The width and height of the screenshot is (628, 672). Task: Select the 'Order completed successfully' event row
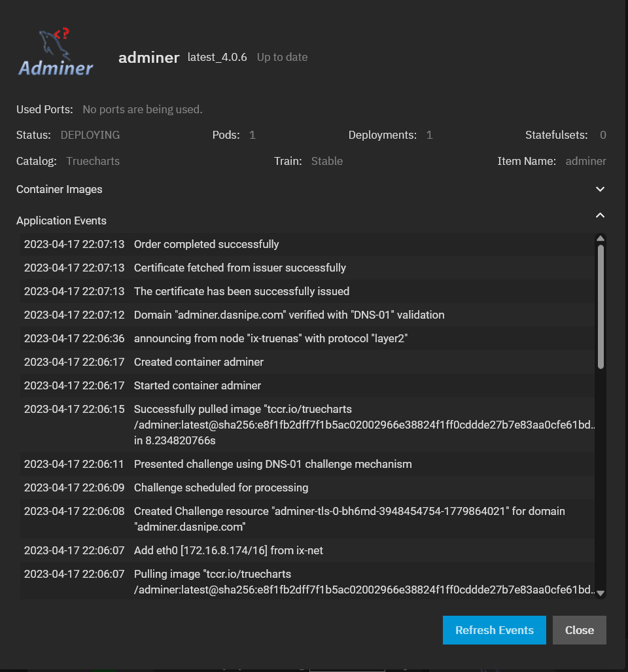[206, 244]
